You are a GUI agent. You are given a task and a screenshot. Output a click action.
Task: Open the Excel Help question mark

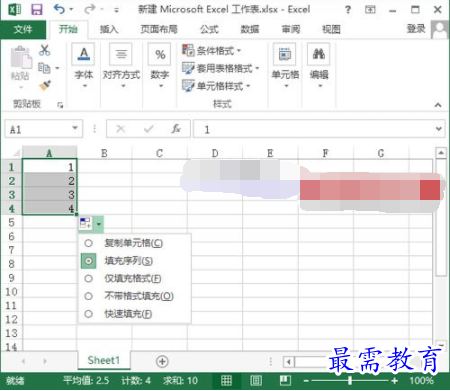(x=348, y=10)
